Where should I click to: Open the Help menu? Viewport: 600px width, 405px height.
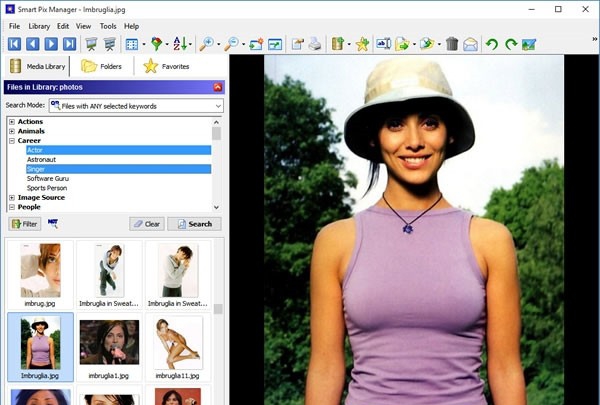tap(131, 26)
